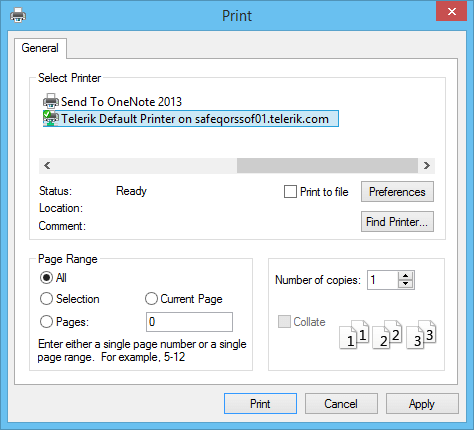Select Send To OneNote 2013 printer icon

(51, 101)
